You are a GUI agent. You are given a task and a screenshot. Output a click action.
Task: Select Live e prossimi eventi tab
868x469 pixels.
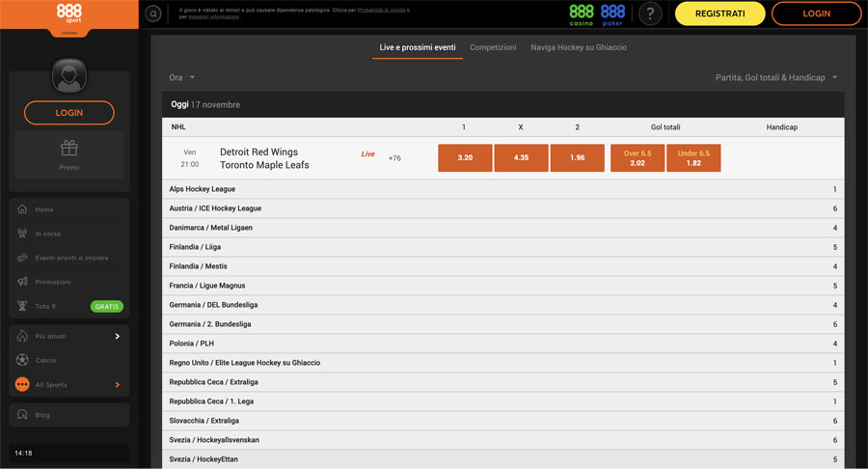[418, 47]
